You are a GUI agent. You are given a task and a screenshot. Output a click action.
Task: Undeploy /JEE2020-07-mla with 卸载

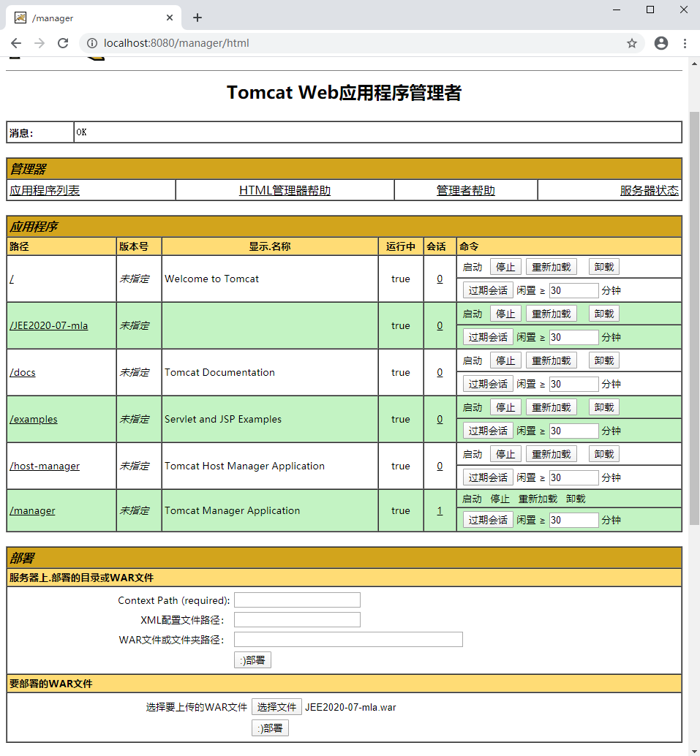(x=604, y=314)
